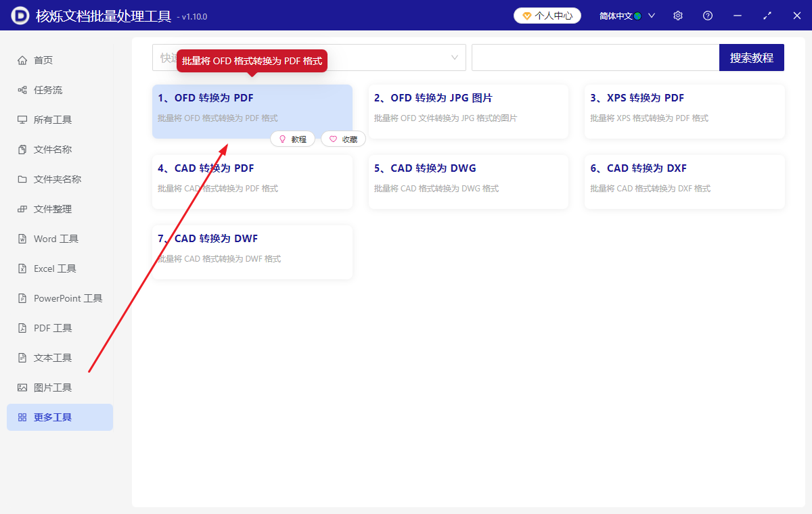This screenshot has width=812, height=514.
Task: Click the 更多工具 grid icon
Action: (22, 417)
